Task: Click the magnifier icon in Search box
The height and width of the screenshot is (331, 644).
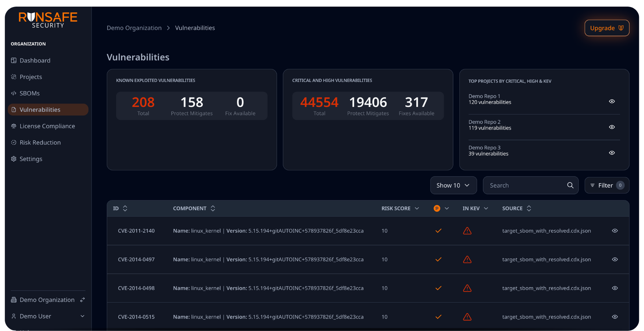Action: [570, 185]
